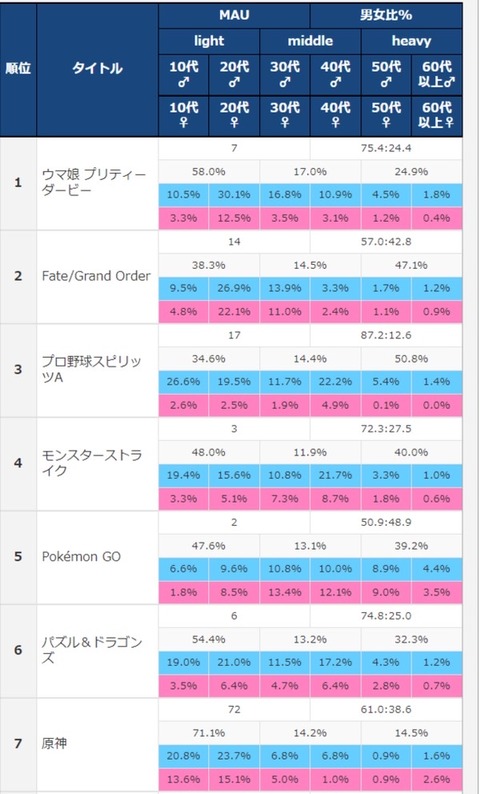
Task: Open the プロ野球スピリッツA title
Action: tap(92, 370)
